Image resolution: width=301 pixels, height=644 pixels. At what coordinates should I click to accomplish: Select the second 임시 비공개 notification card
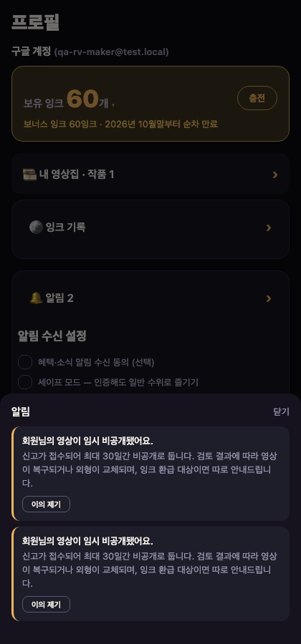tap(150, 574)
